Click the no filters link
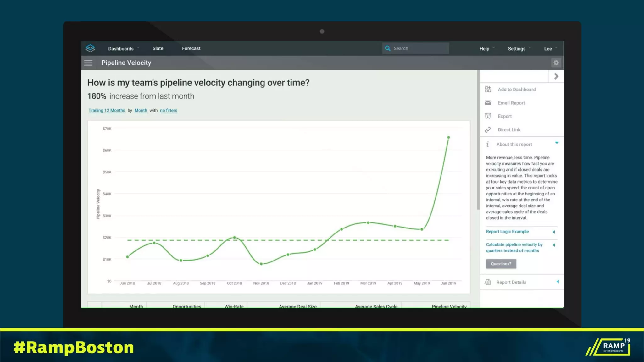The width and height of the screenshot is (644, 362). coord(169,110)
